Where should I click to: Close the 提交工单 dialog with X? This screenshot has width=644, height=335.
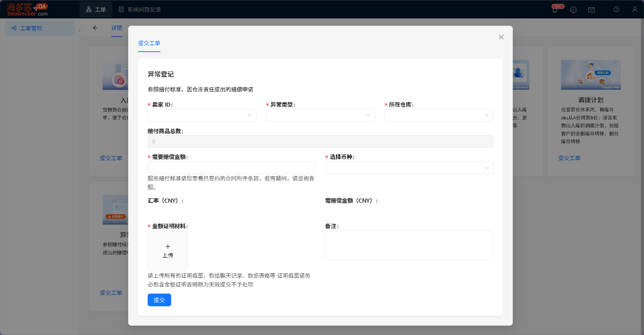tap(501, 37)
